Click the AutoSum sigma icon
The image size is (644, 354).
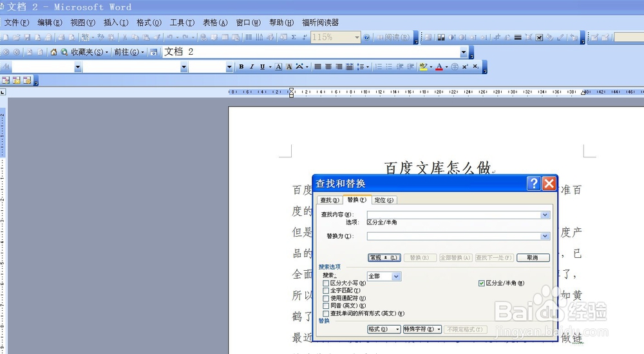pyautogui.click(x=294, y=37)
